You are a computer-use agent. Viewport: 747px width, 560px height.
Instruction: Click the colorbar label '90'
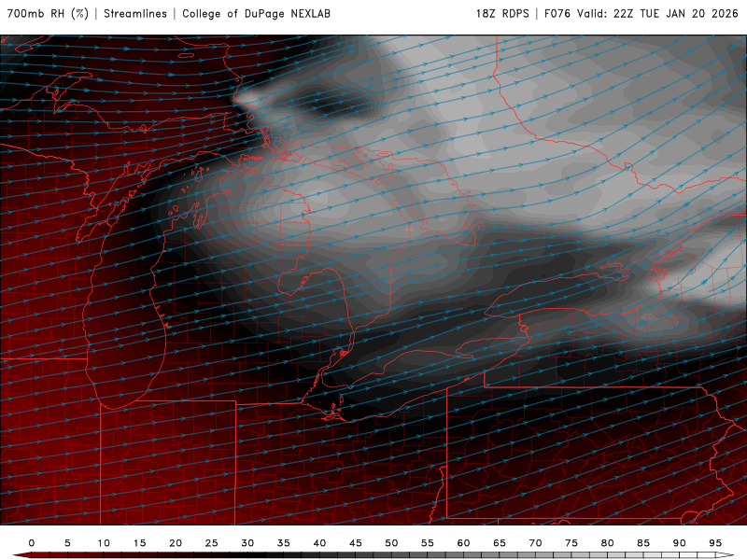[680, 543]
